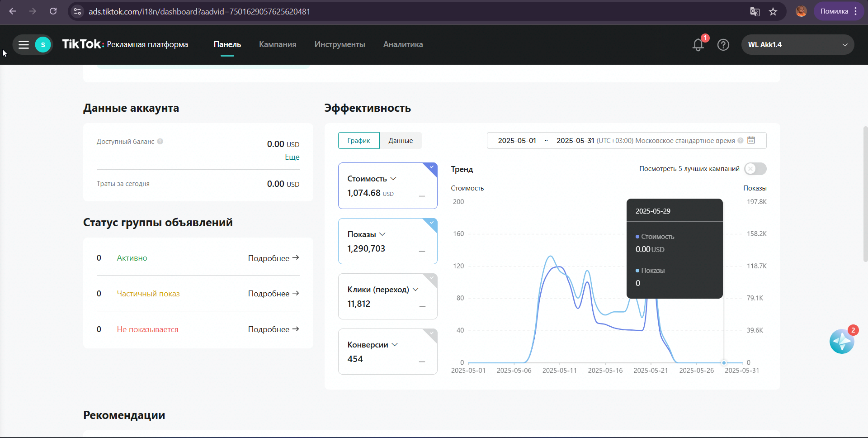
Task: Expand the Клики (переход) metric dropdown
Action: pyautogui.click(x=415, y=290)
